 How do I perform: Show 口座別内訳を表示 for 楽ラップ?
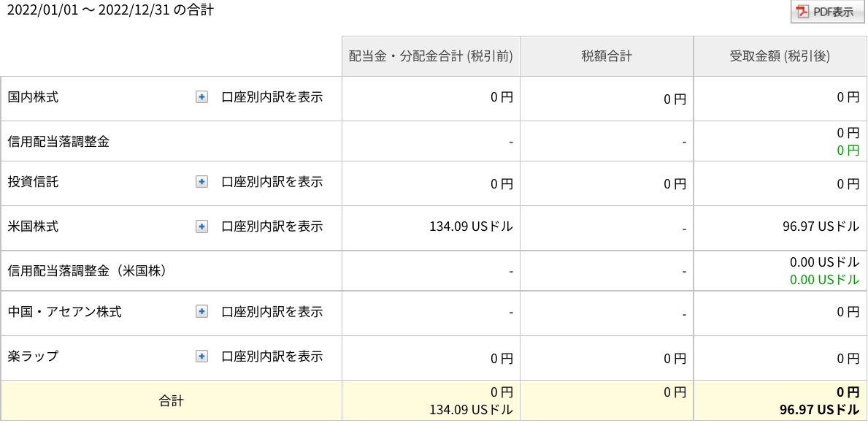(272, 356)
